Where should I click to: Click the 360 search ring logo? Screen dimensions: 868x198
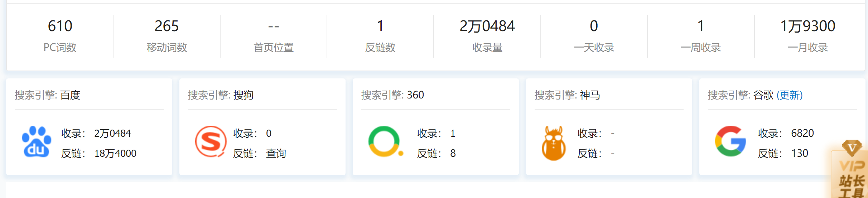pos(385,141)
